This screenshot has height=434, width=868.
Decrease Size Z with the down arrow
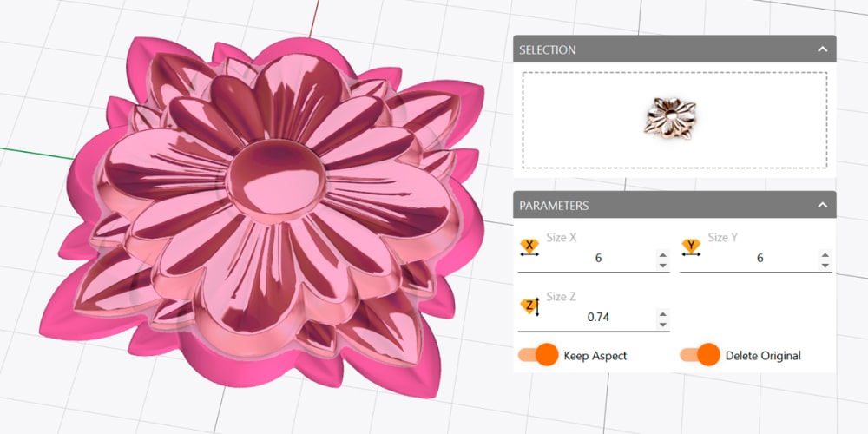click(663, 323)
